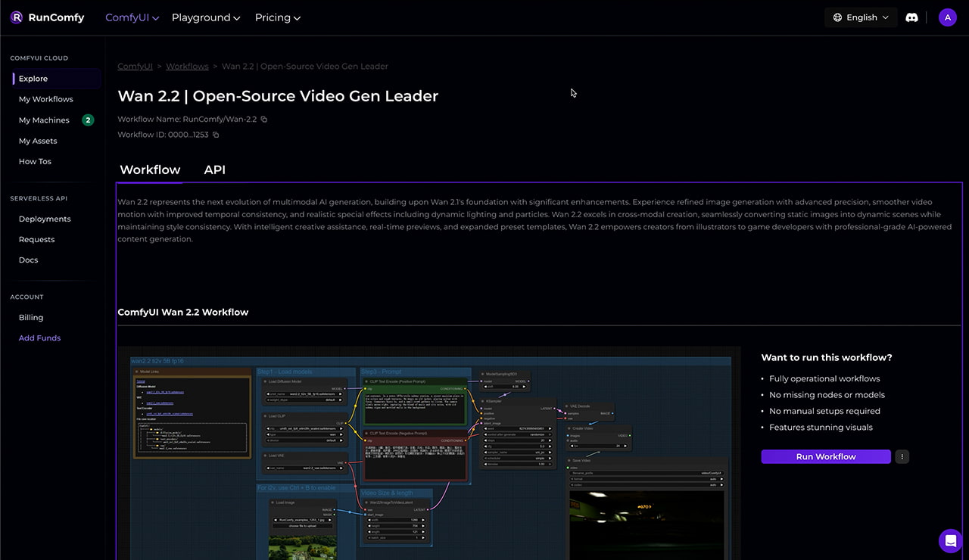This screenshot has height=560, width=969.
Task: Expand the ComfyUI navigation dropdown
Action: pos(132,17)
